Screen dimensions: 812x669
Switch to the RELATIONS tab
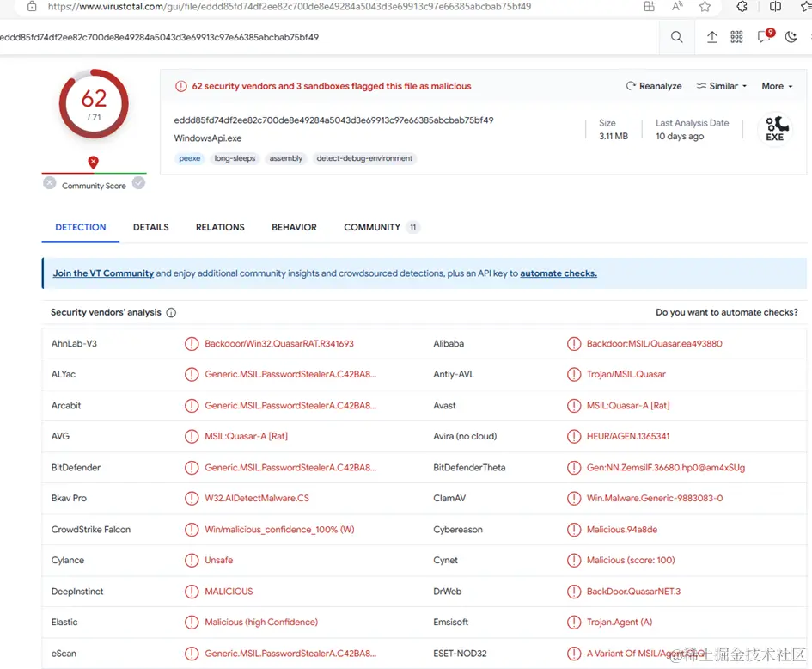coord(220,227)
